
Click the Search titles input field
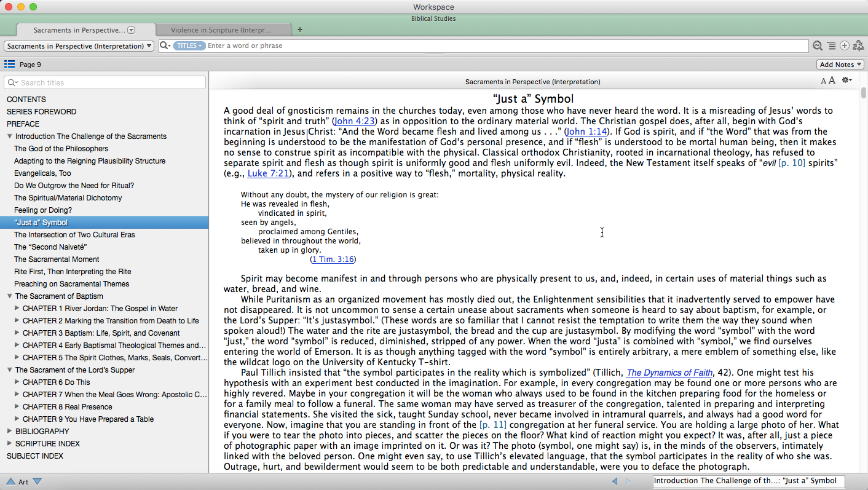coord(105,82)
